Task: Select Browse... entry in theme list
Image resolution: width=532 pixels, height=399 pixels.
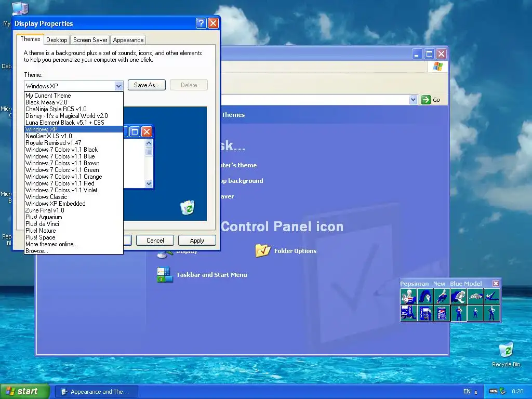Action: (x=74, y=251)
